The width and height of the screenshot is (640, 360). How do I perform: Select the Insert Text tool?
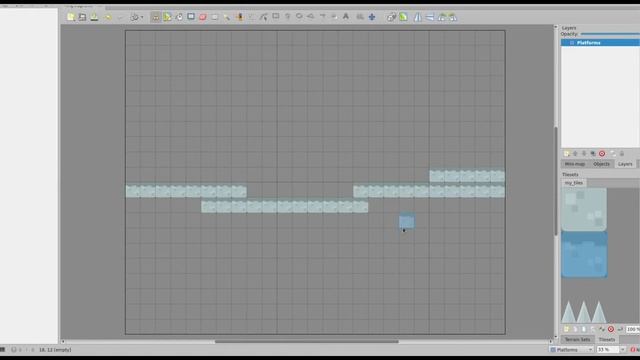[x=346, y=17]
